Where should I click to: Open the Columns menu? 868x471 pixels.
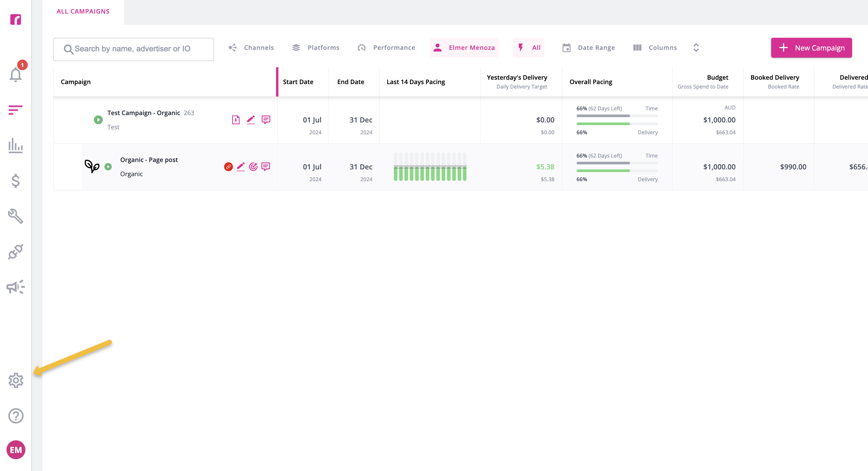pos(655,48)
